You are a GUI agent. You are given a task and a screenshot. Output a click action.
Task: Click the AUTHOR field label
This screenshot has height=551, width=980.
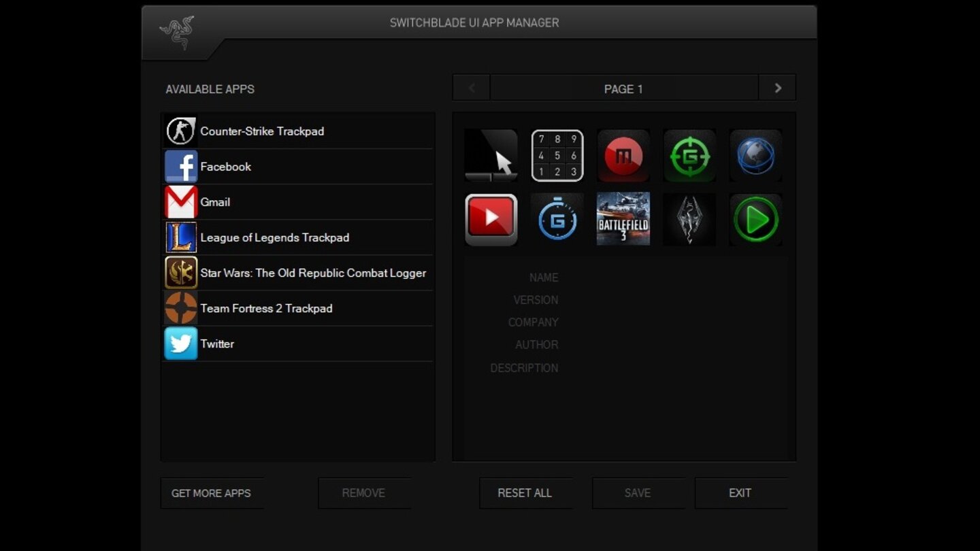coord(537,345)
